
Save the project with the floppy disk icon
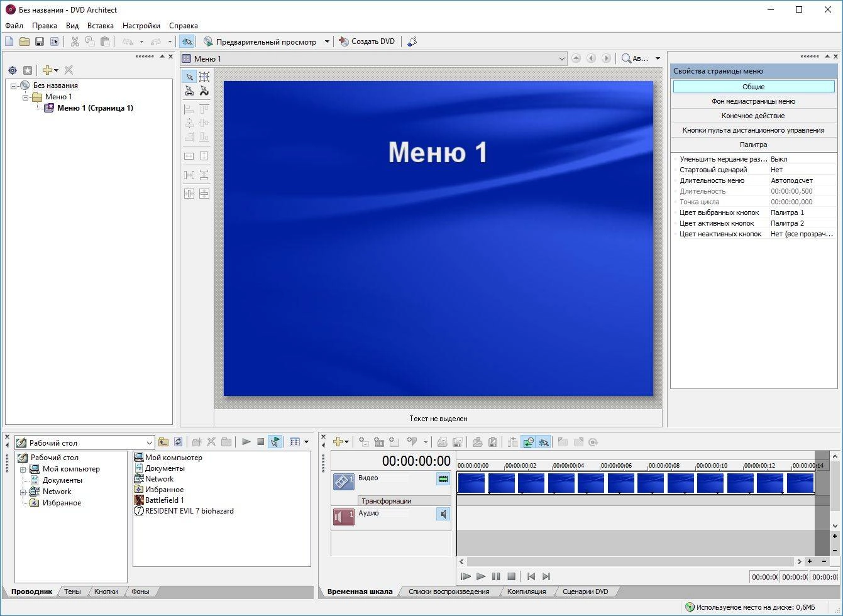pyautogui.click(x=39, y=41)
